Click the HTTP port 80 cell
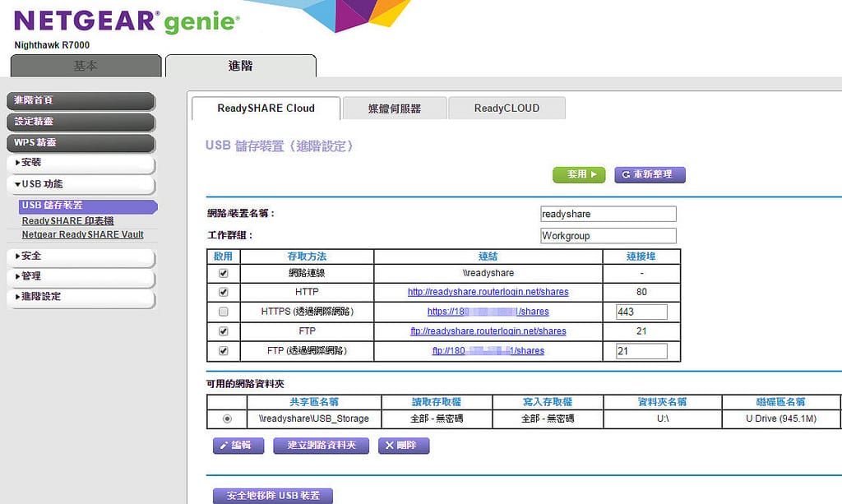The image size is (842, 504). [641, 292]
